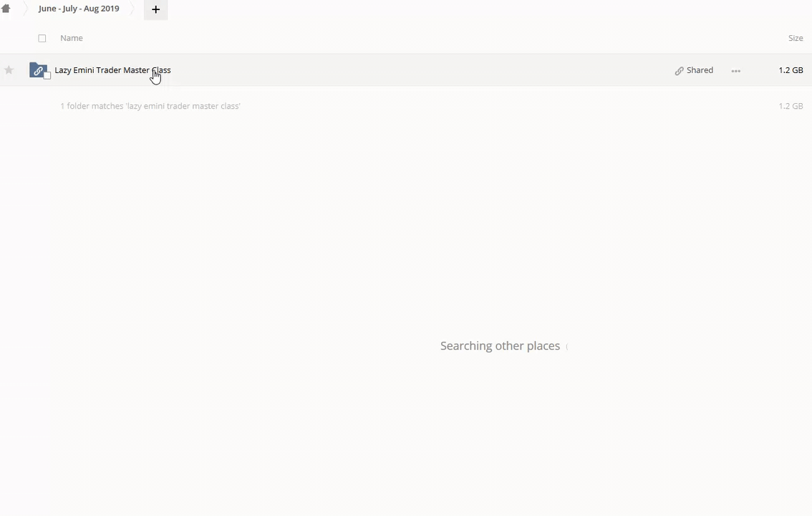Open the Lazy Emini Trader Master Class folder
Image resolution: width=812 pixels, height=516 pixels.
coord(112,70)
